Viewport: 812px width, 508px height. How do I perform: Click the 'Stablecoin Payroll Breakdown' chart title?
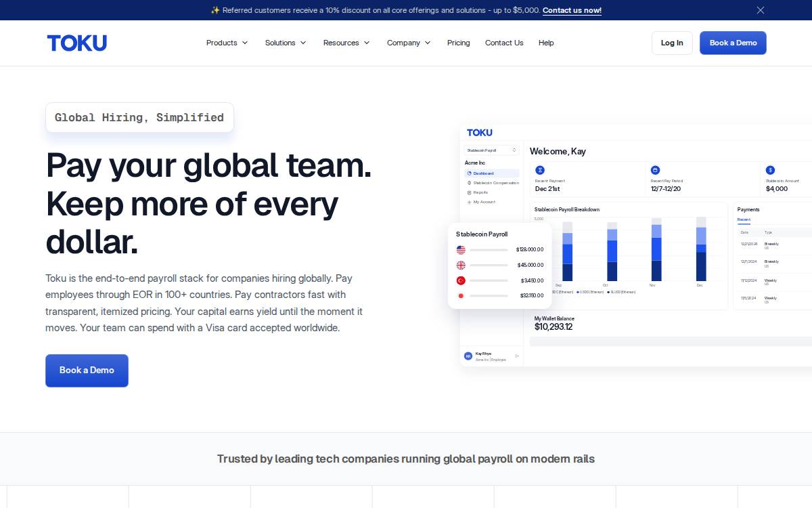coord(567,209)
